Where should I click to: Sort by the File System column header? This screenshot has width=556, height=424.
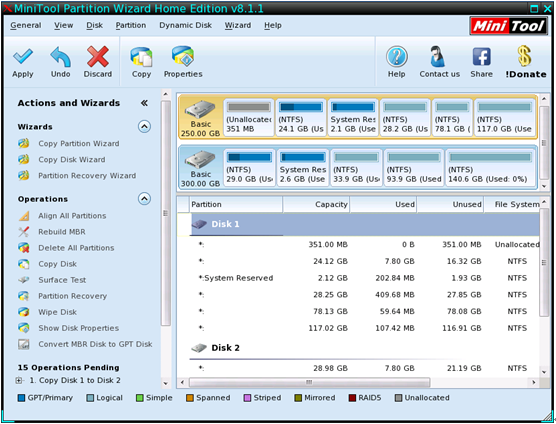(x=512, y=205)
